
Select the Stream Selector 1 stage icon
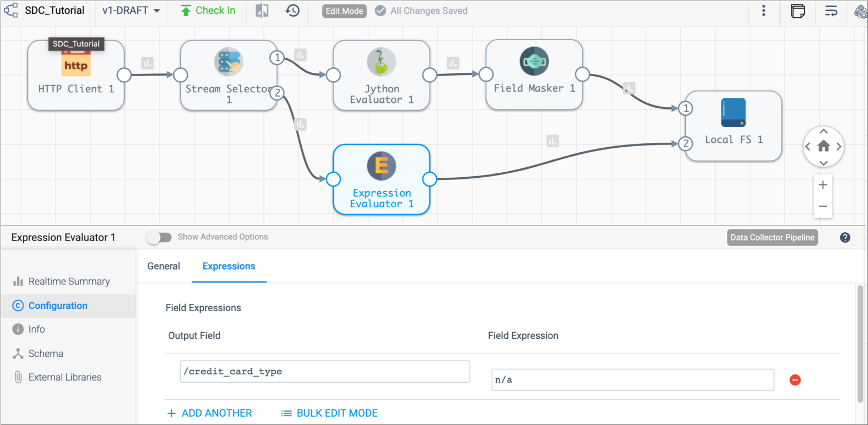pos(228,62)
